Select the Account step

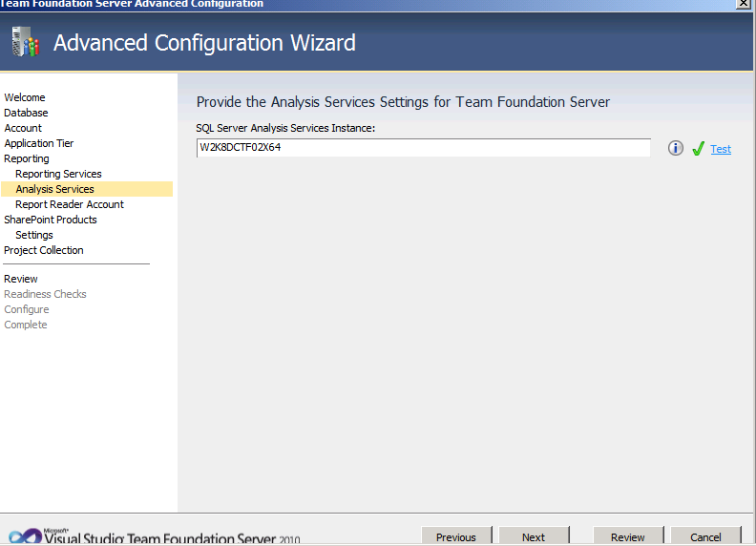tap(23, 128)
